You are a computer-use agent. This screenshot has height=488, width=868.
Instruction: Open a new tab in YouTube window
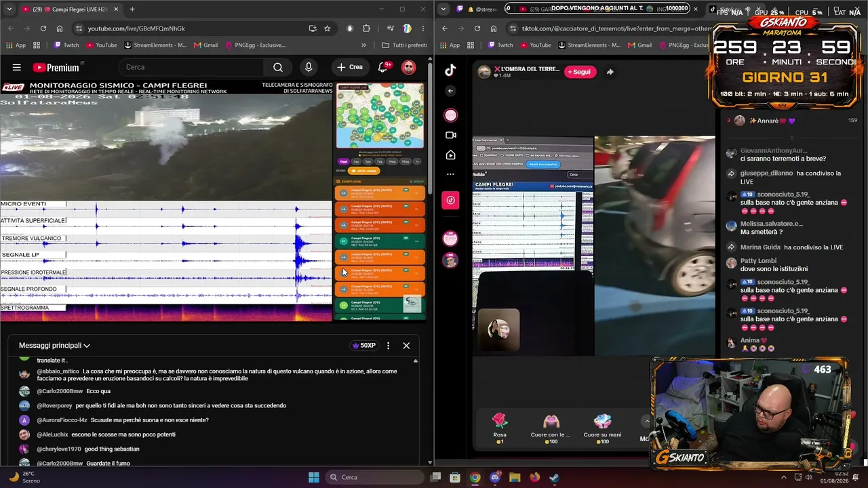(132, 9)
